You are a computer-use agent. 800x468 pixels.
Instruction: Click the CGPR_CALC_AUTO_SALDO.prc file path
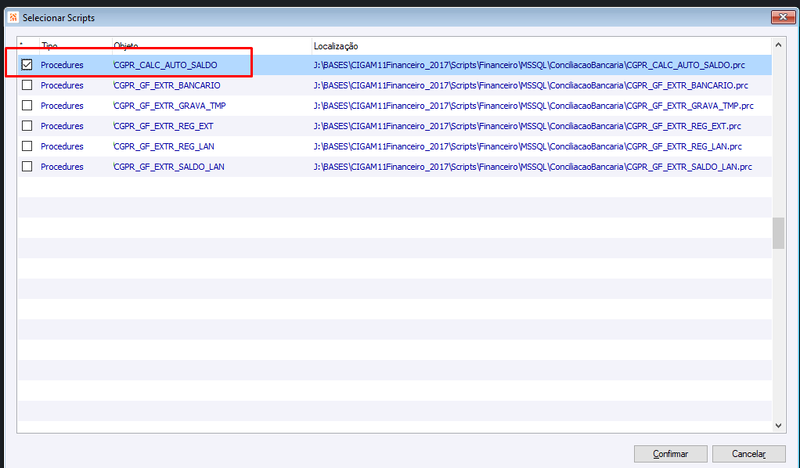click(x=529, y=65)
